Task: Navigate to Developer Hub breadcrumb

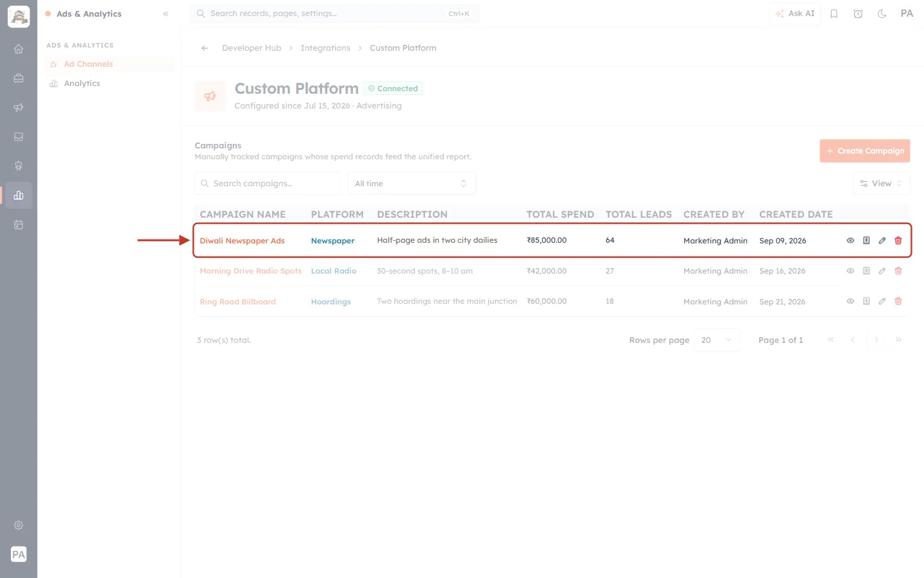Action: click(x=252, y=48)
